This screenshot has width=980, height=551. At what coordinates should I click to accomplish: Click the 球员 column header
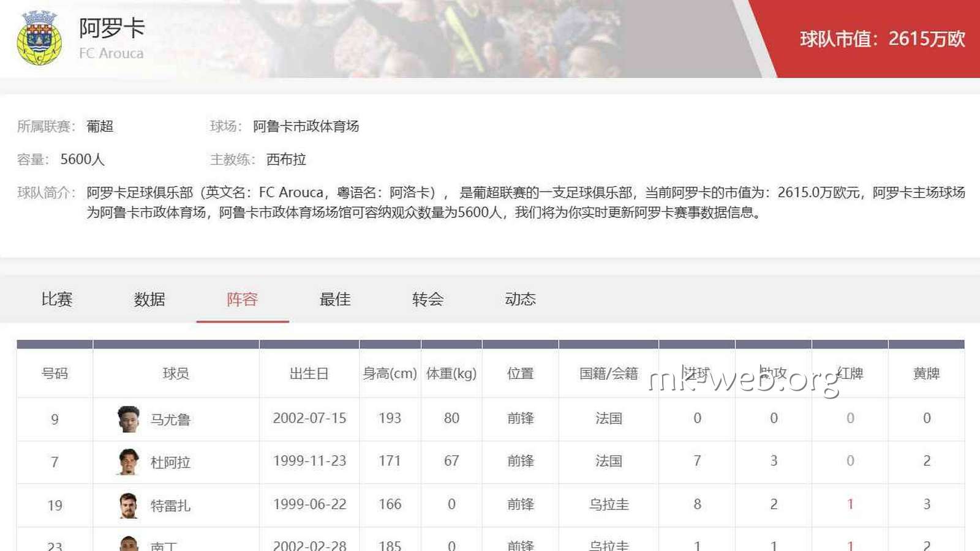click(176, 373)
